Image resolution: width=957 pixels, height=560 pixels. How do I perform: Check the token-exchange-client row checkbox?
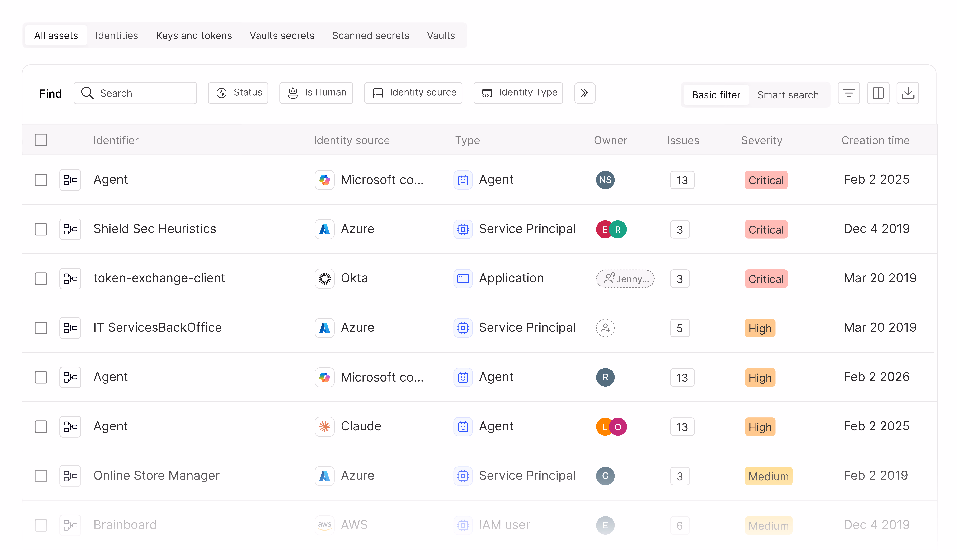(x=41, y=279)
